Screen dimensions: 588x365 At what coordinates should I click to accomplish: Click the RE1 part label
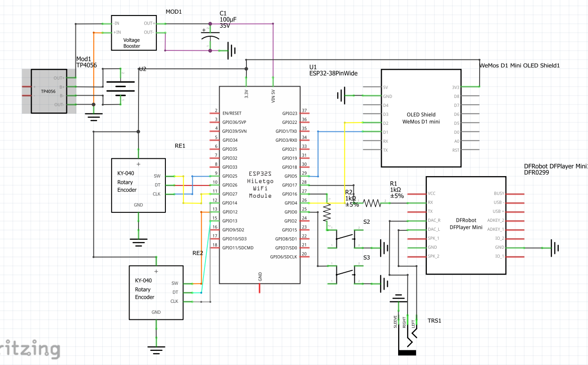pyautogui.click(x=180, y=146)
